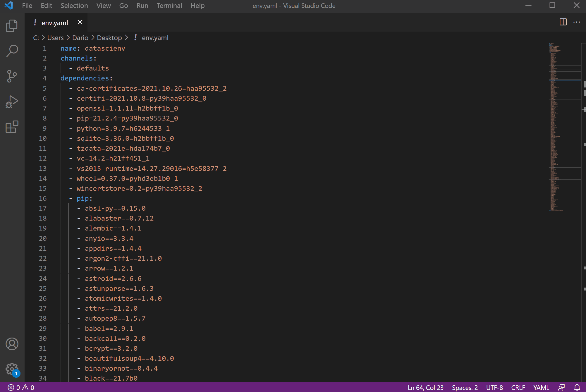Split the editor to the right

(563, 22)
